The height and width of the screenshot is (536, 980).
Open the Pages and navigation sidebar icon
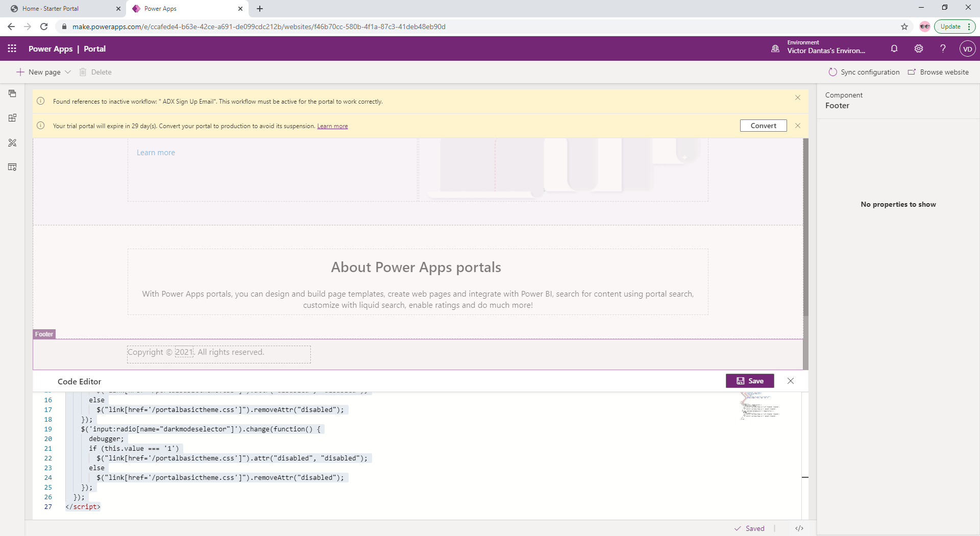12,93
